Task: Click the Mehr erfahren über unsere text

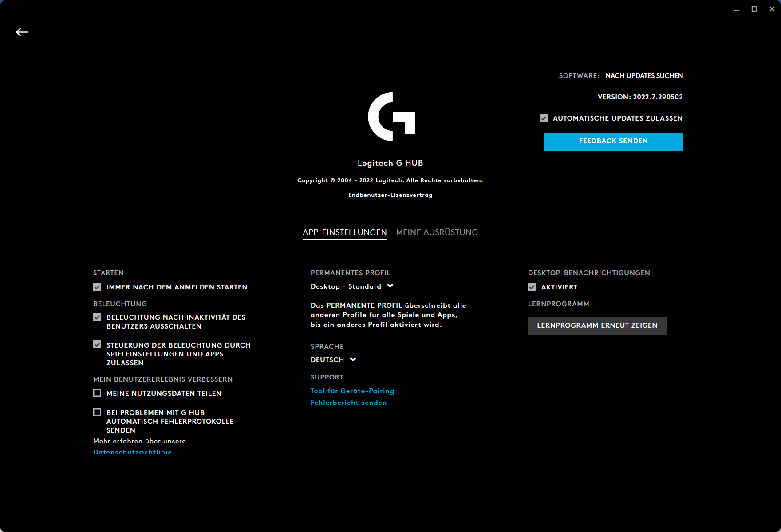Action: [139, 441]
